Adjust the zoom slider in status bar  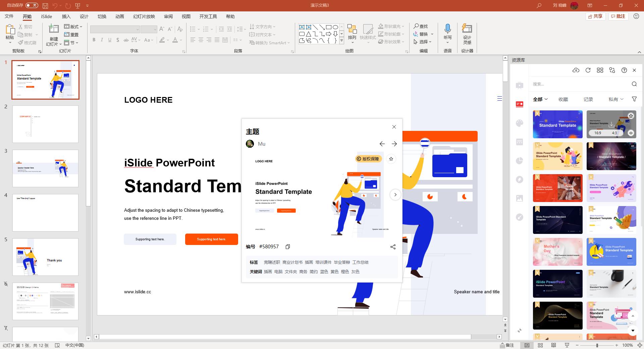597,345
